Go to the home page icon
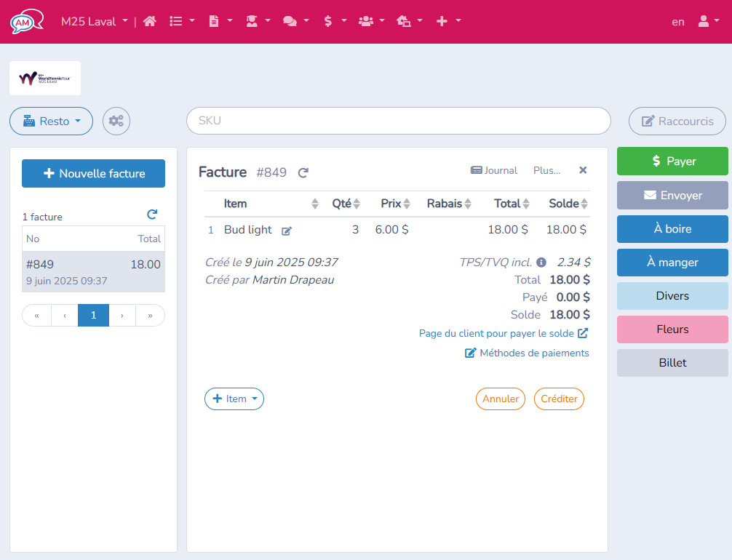Image resolution: width=732 pixels, height=560 pixels. (x=150, y=21)
